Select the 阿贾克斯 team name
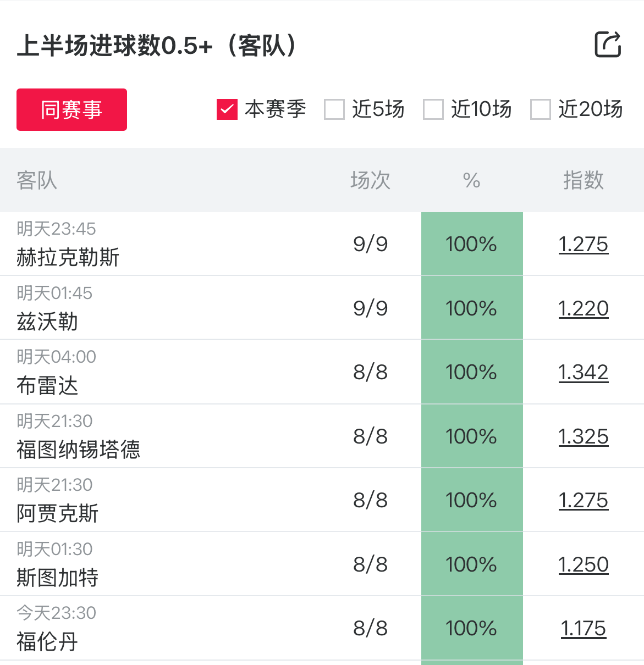This screenshot has width=644, height=665. [58, 513]
